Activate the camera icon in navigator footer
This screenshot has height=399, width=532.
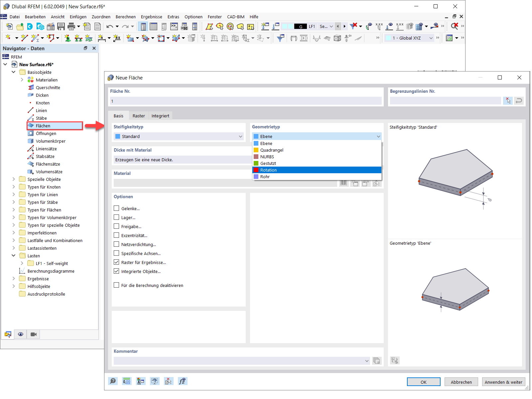(33, 334)
